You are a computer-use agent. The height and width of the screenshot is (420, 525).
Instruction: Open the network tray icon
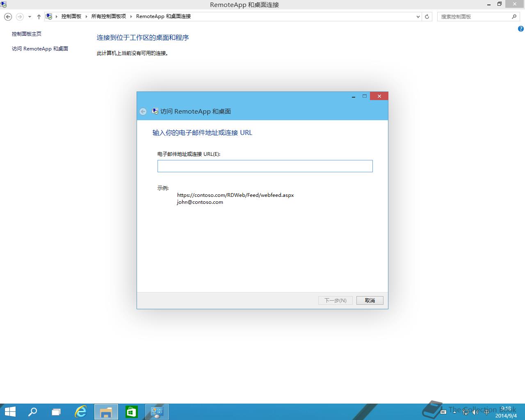point(466,412)
